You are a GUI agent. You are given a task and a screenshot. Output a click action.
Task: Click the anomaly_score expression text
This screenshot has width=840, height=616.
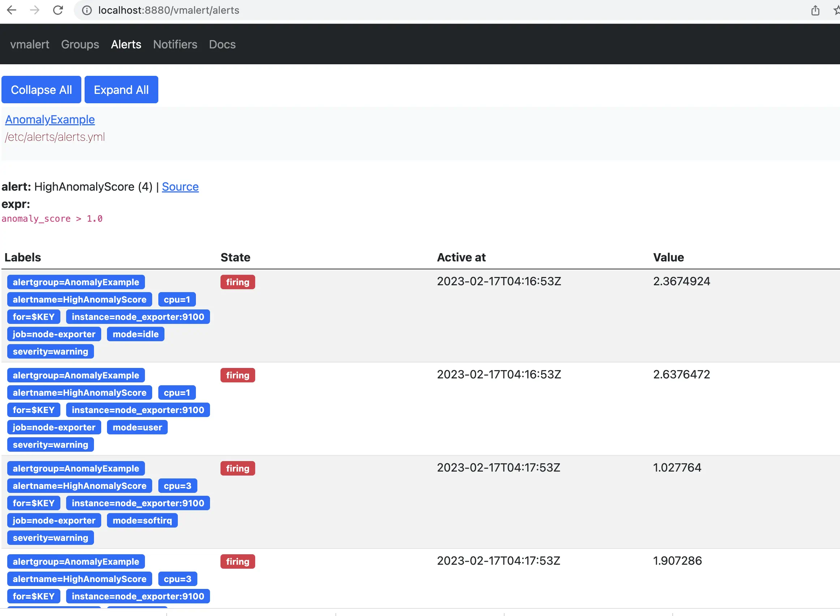click(x=52, y=219)
